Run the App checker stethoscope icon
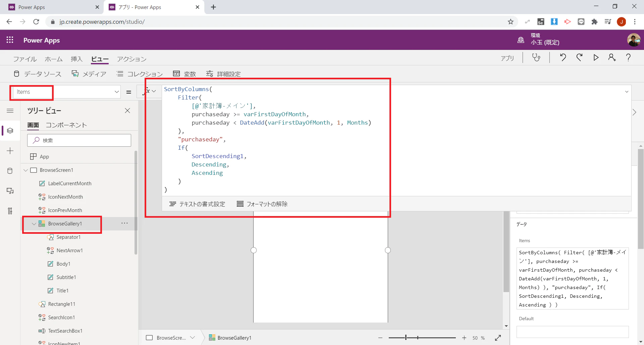 point(536,58)
